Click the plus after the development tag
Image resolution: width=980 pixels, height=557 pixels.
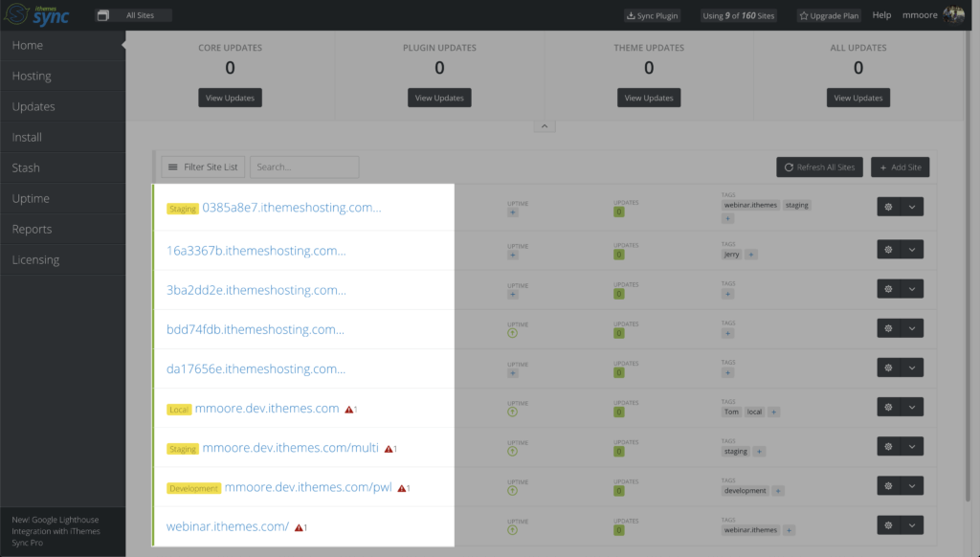coord(778,491)
